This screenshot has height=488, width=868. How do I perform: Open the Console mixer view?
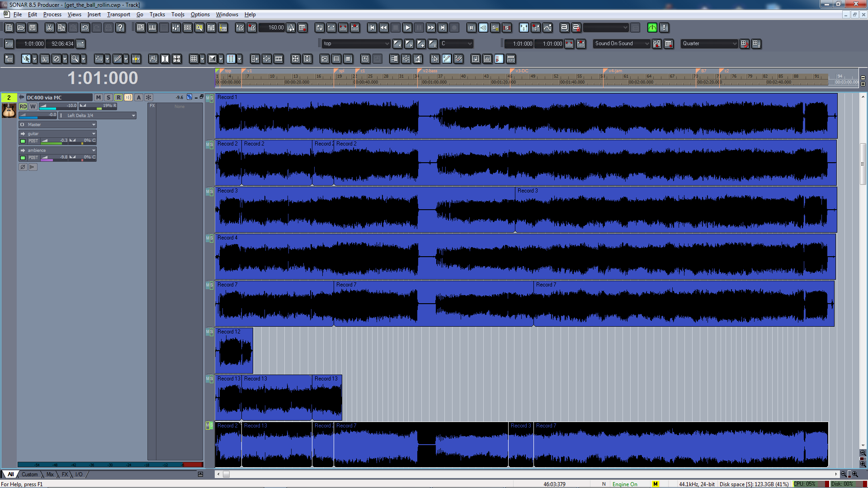click(x=176, y=28)
